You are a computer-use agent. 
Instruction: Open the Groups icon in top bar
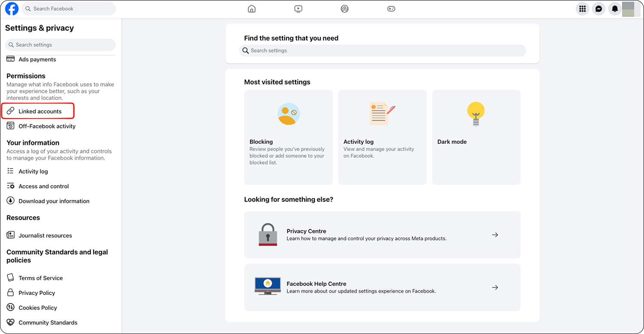[345, 9]
